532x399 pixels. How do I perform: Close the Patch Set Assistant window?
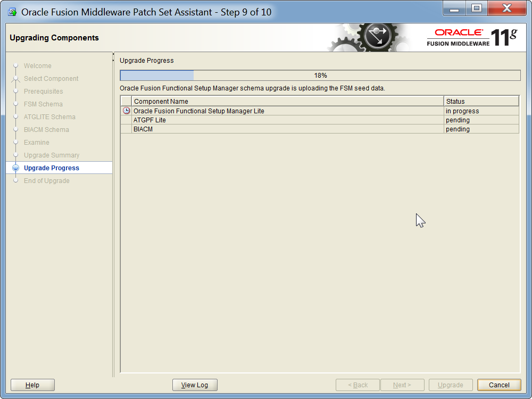[507, 9]
